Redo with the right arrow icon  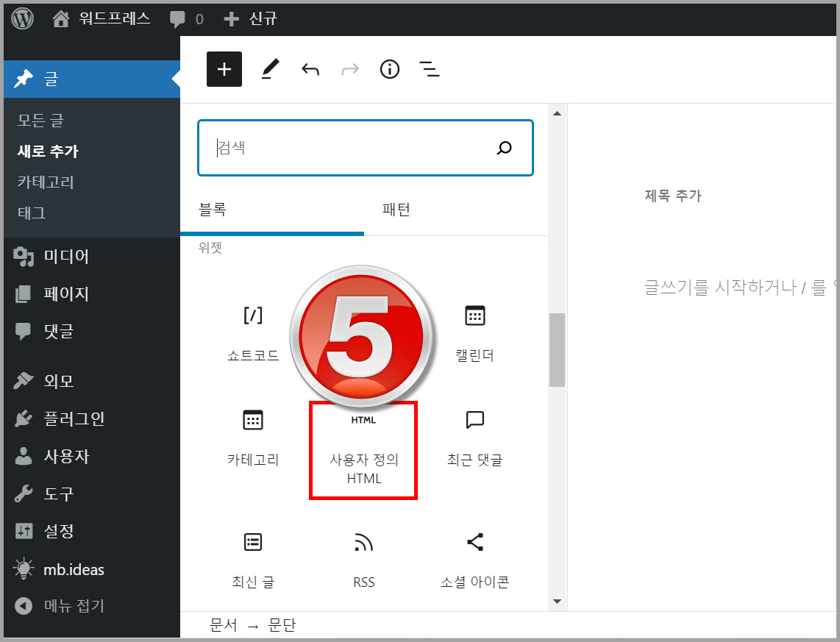(350, 69)
